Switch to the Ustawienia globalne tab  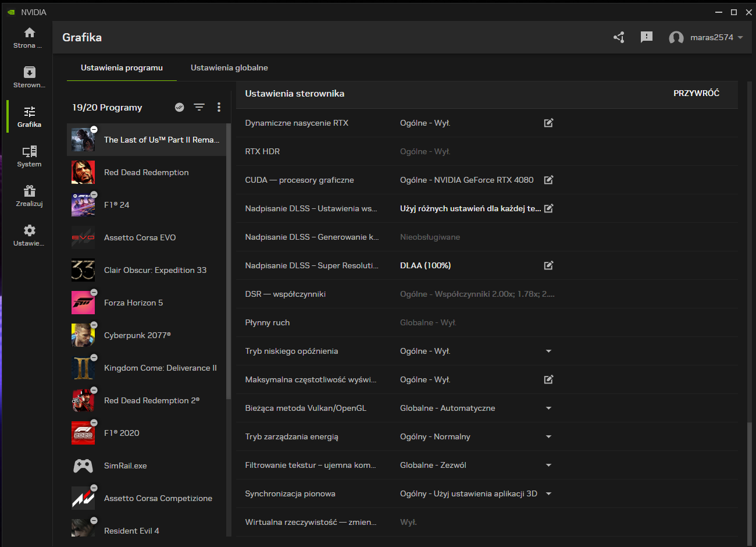(229, 68)
